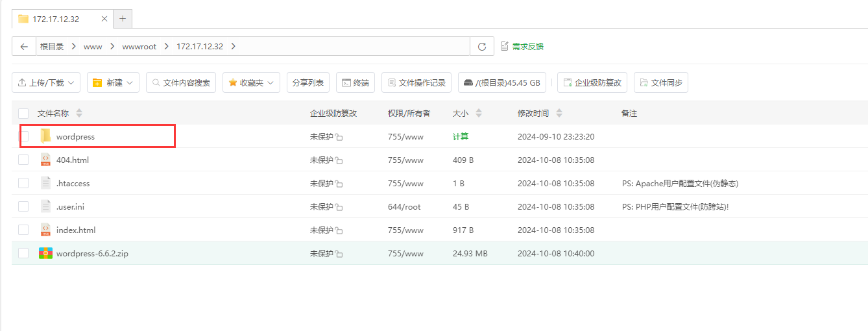Click lock icon in index.html row
This screenshot has width=868, height=331.
tap(339, 230)
